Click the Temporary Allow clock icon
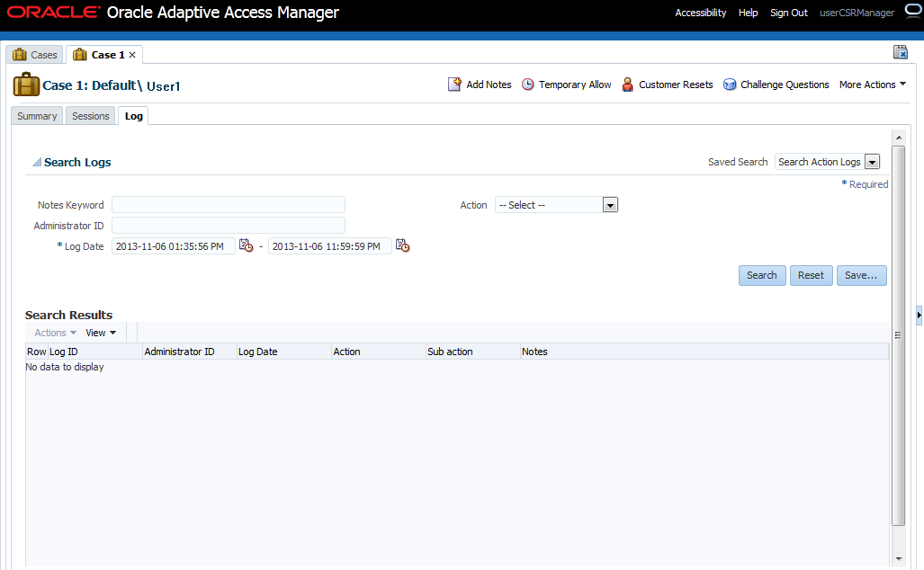The width and height of the screenshot is (924, 570). point(528,85)
